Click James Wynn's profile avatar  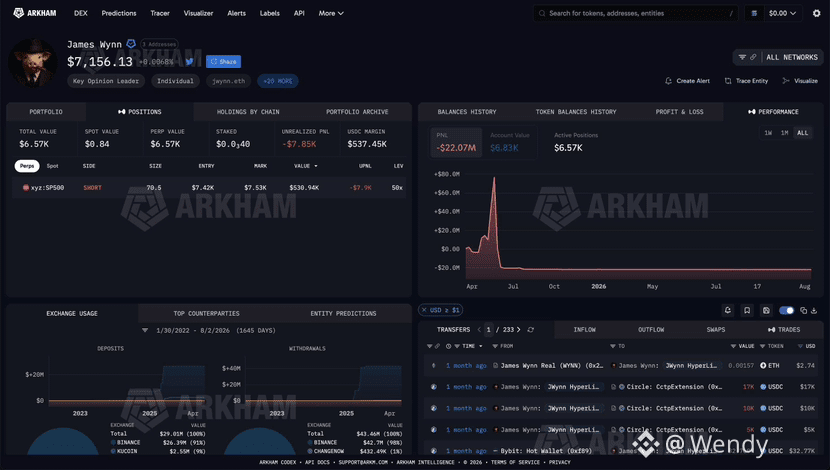(x=33, y=62)
